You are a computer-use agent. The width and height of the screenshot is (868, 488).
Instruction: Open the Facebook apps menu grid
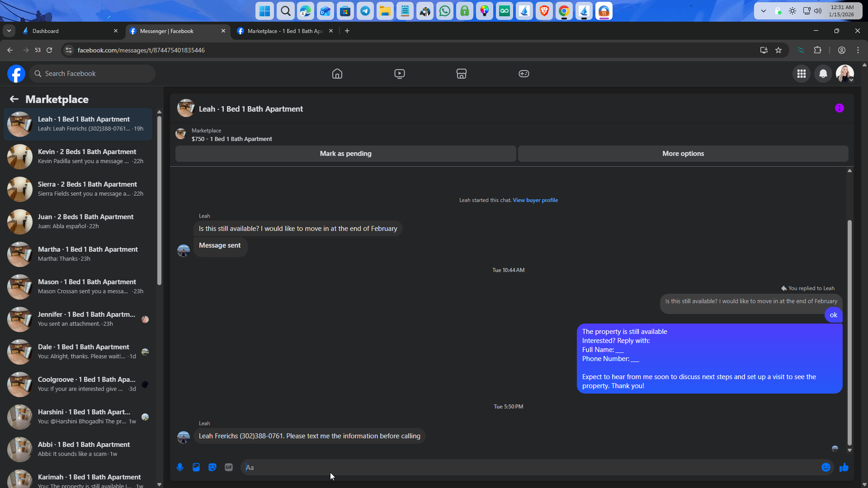pyautogui.click(x=801, y=74)
